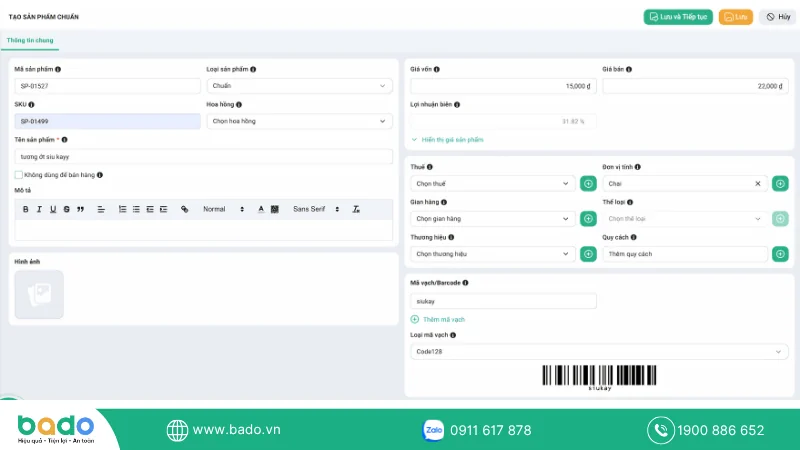The height and width of the screenshot is (450, 800).
Task: Focus the Giá vốn price field
Action: 503,86
